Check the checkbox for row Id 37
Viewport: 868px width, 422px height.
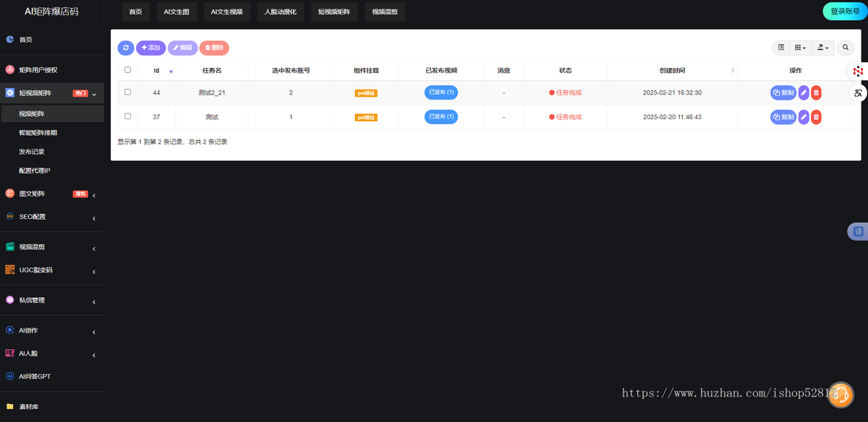(128, 116)
